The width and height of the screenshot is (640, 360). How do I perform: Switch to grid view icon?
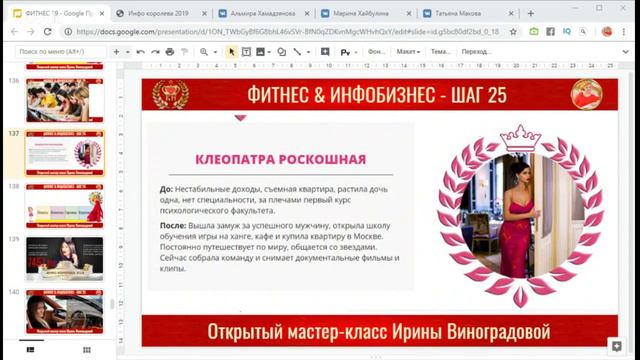pos(87,350)
